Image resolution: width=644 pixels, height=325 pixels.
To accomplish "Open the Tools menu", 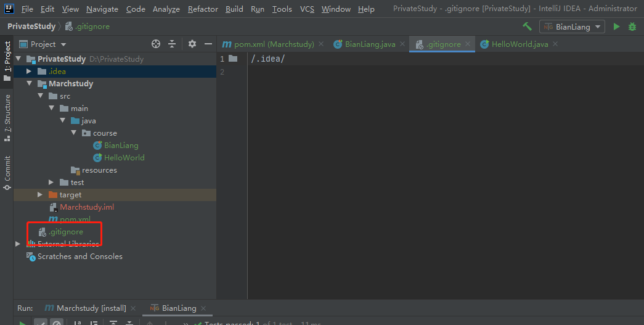I will coord(282,9).
